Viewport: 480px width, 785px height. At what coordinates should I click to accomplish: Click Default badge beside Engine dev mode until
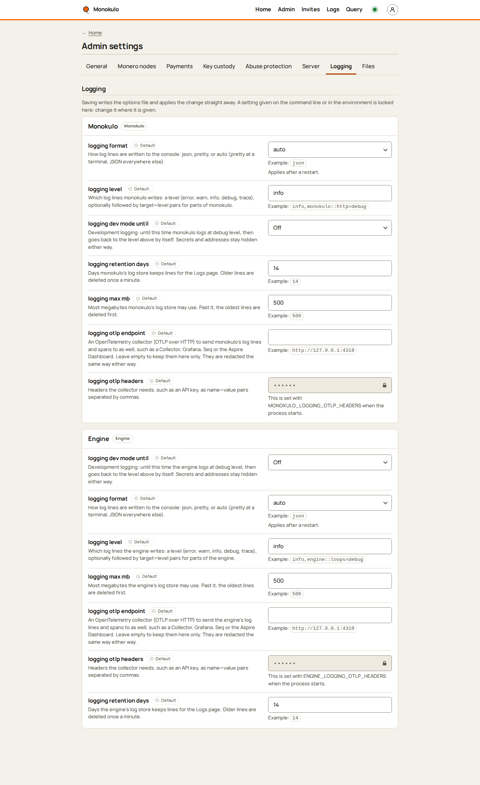click(x=166, y=458)
